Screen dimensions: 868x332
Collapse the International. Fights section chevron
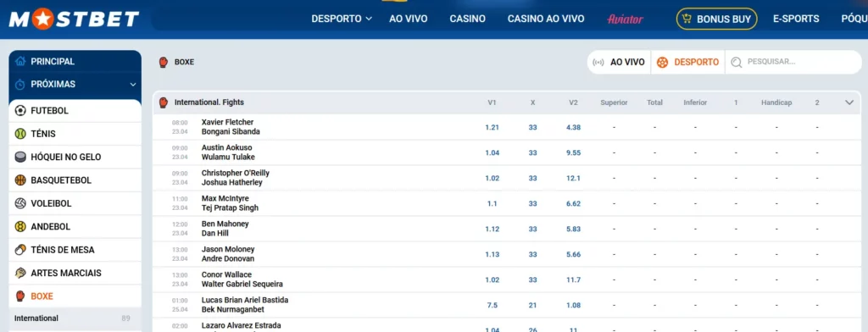(849, 102)
